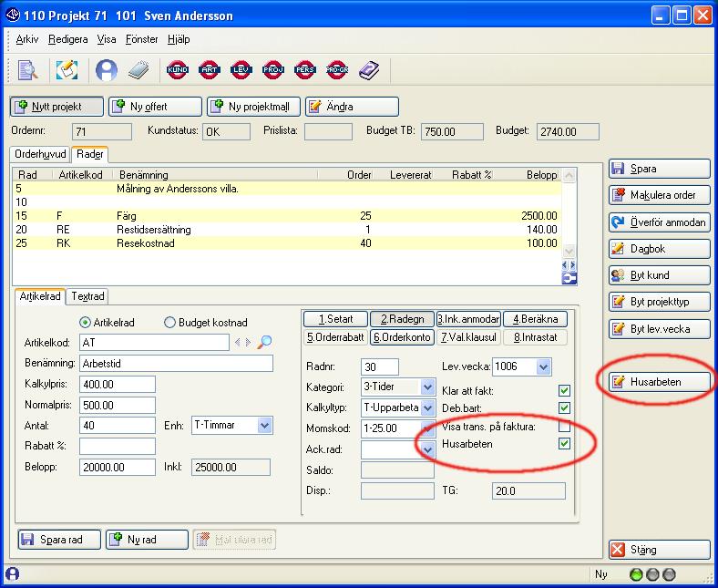Switch to the Rader tab
The height and width of the screenshot is (588, 718).
(x=89, y=154)
